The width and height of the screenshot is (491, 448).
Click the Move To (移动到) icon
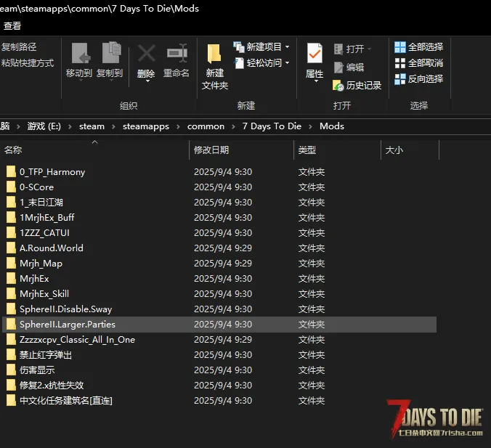coord(81,54)
